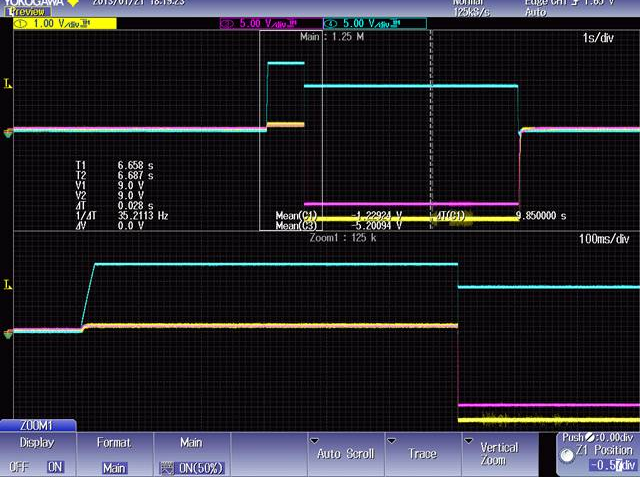Click the probe icon on channel 4 label
Screen dimensions: 640x479
396,23
